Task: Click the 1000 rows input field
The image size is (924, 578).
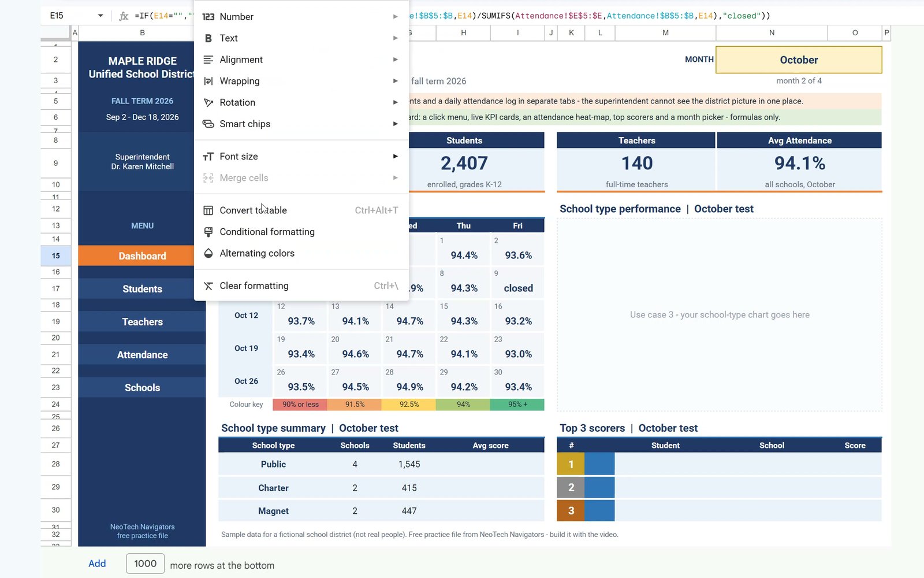Action: [146, 564]
